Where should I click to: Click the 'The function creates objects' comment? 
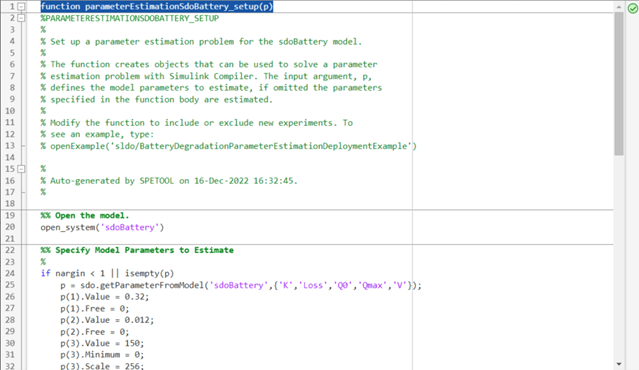209,64
